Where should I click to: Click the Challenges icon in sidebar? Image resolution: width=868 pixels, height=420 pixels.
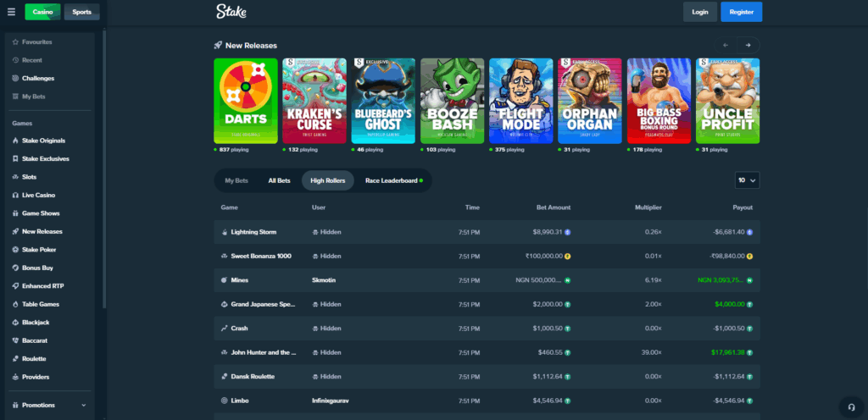(15, 79)
